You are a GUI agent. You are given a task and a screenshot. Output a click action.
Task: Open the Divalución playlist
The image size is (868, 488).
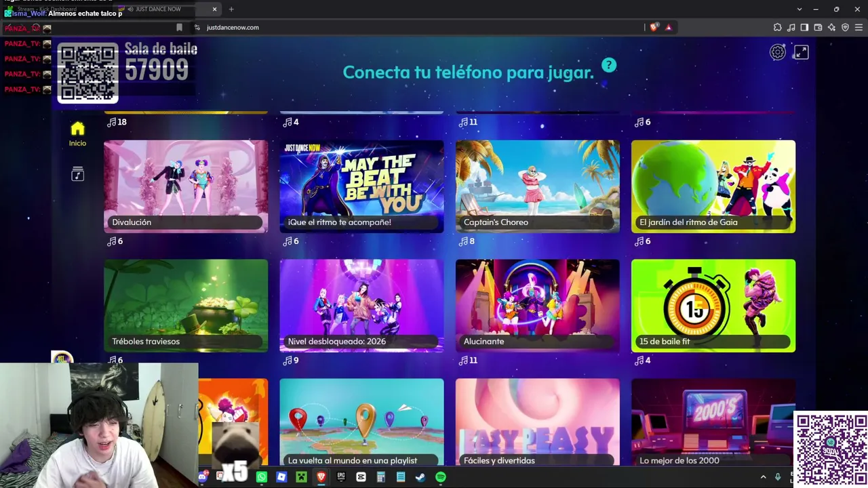(186, 186)
